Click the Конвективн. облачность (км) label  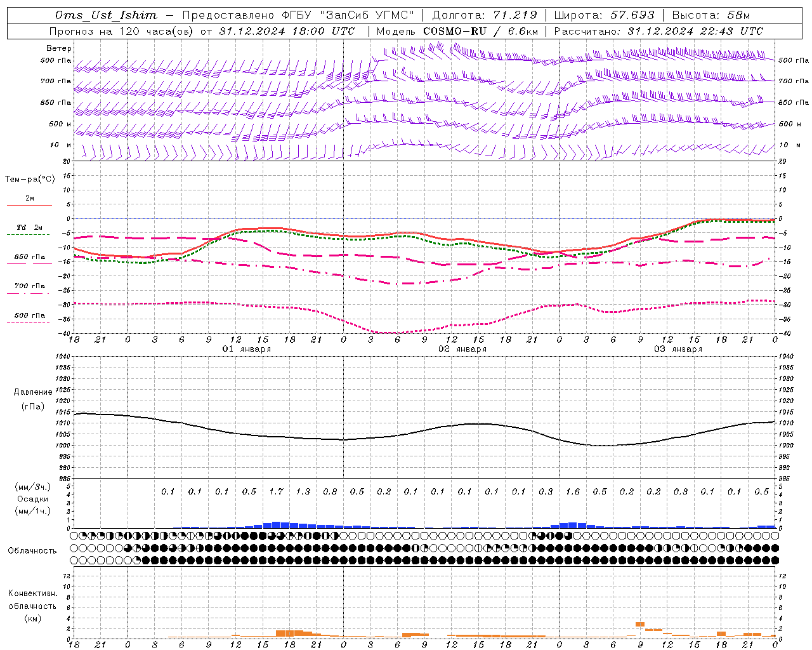(x=32, y=606)
